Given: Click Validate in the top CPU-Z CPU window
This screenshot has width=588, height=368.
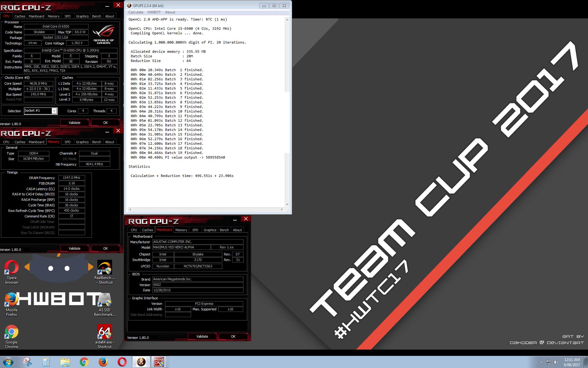Looking at the screenshot, I should [74, 123].
